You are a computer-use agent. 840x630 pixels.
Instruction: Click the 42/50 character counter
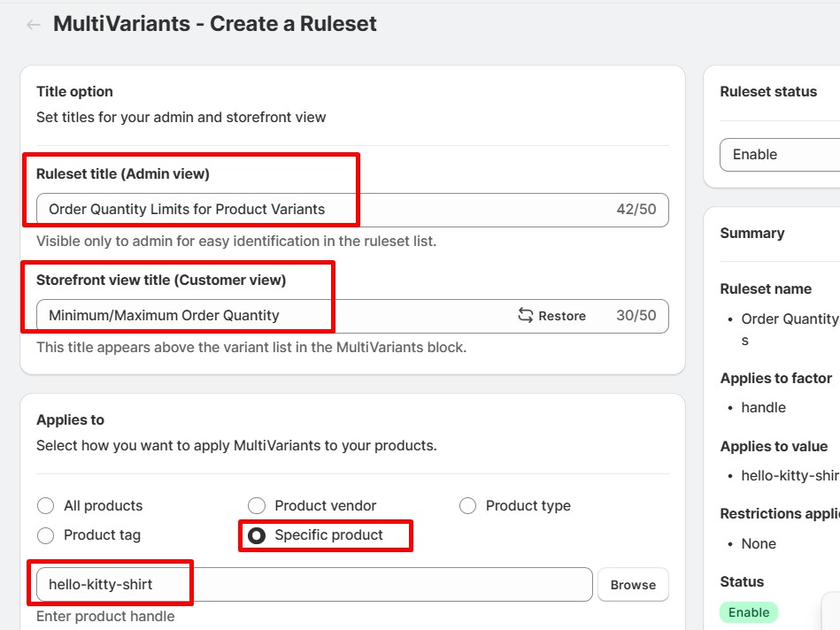click(x=636, y=209)
